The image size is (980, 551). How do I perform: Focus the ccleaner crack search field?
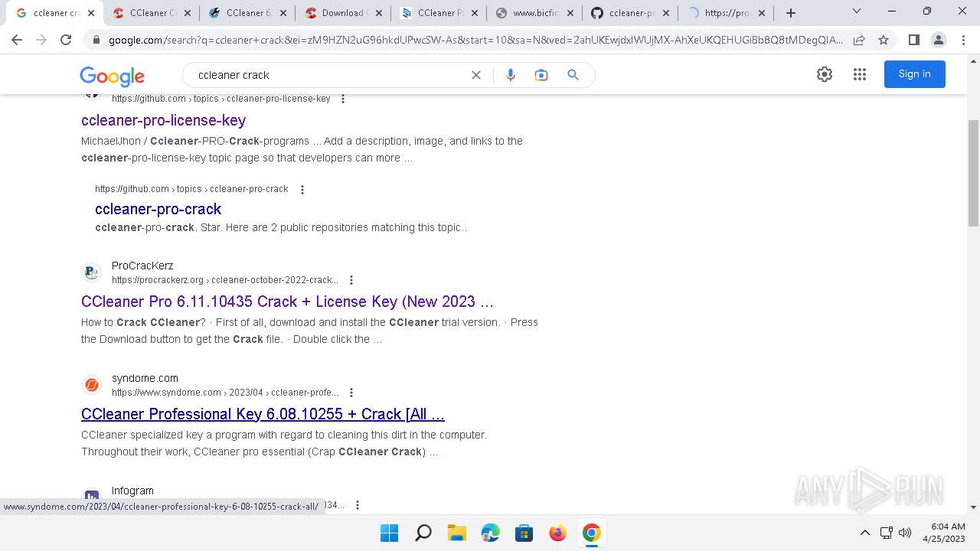click(329, 75)
